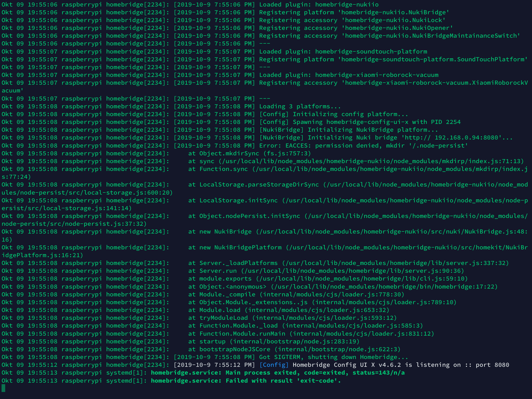Select the text 'homebridge-nukiio.NukiBridge'
This screenshot has height=399, width=532.
click(x=394, y=12)
